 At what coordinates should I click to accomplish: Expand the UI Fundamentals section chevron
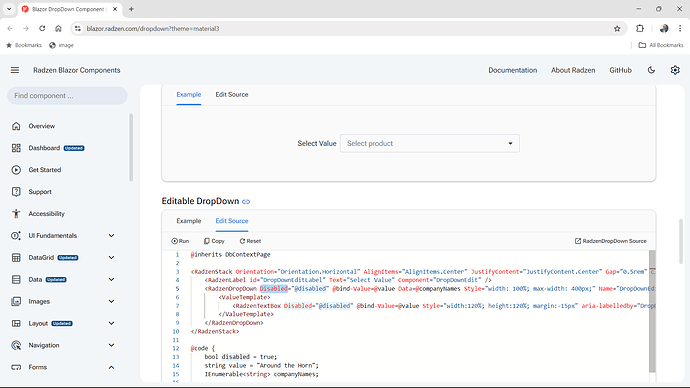point(111,236)
